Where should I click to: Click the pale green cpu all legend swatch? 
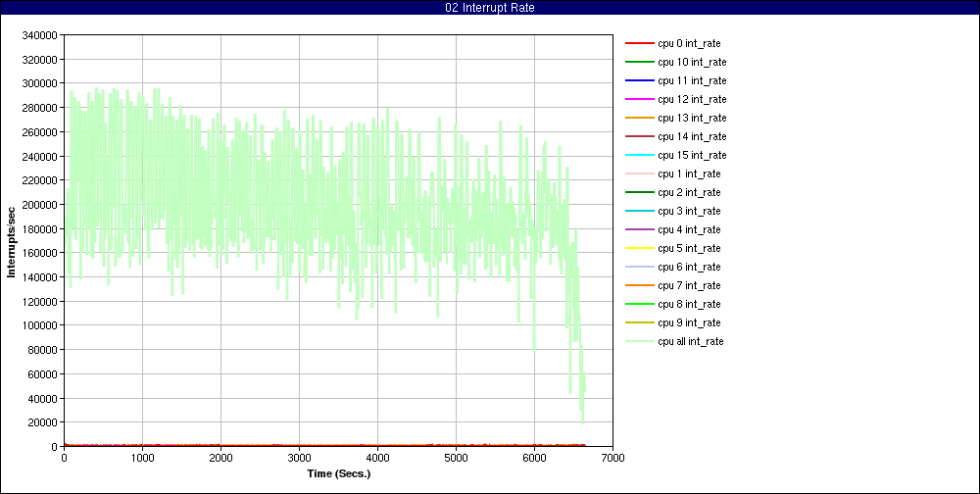coord(639,341)
